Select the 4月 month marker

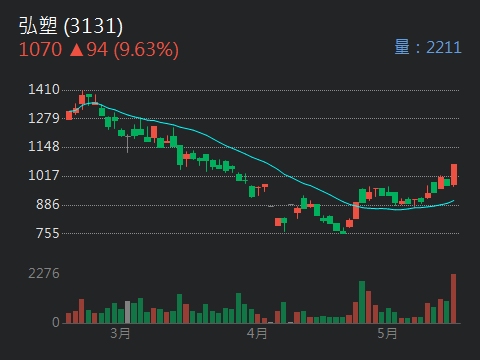point(257,333)
